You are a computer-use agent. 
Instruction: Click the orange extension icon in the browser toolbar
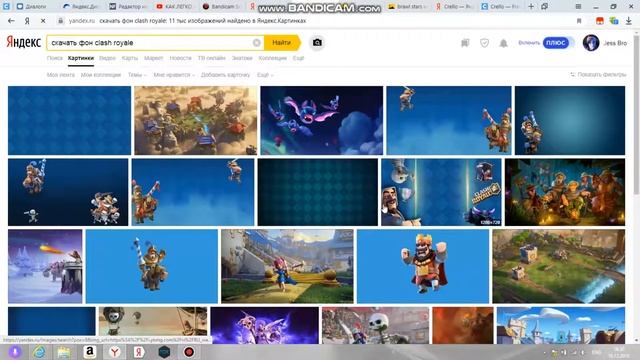[600, 21]
